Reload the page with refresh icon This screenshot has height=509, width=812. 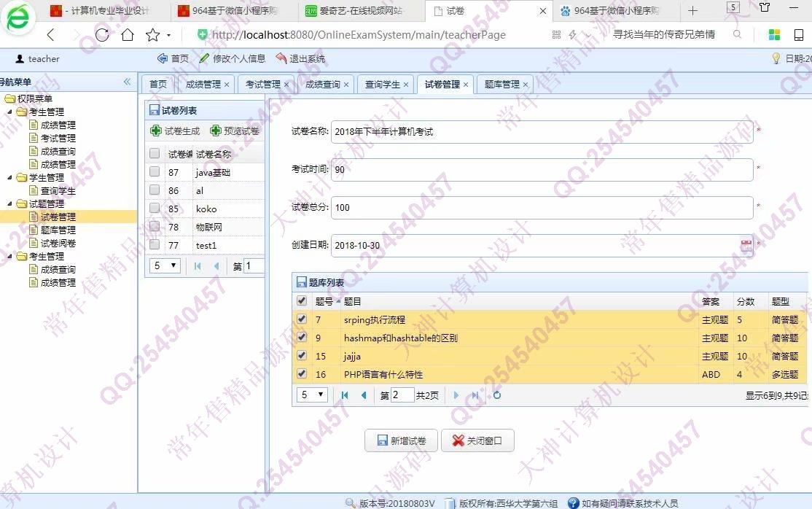[x=102, y=35]
